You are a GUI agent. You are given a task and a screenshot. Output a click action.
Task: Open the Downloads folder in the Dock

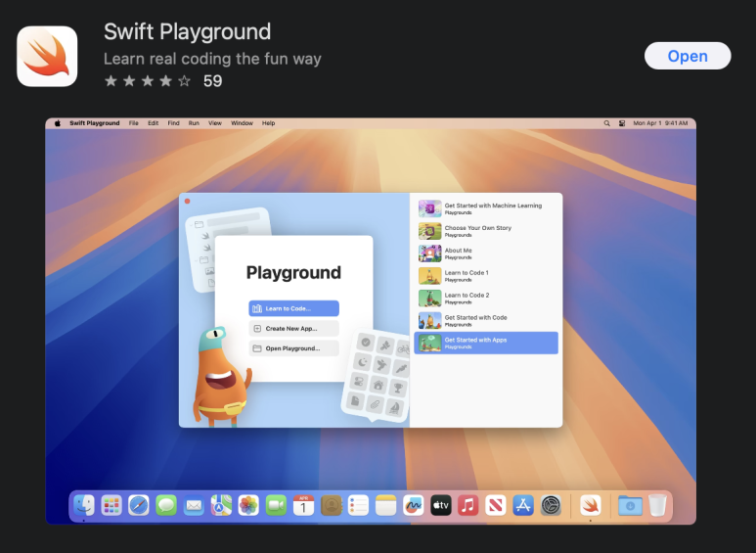[630, 505]
